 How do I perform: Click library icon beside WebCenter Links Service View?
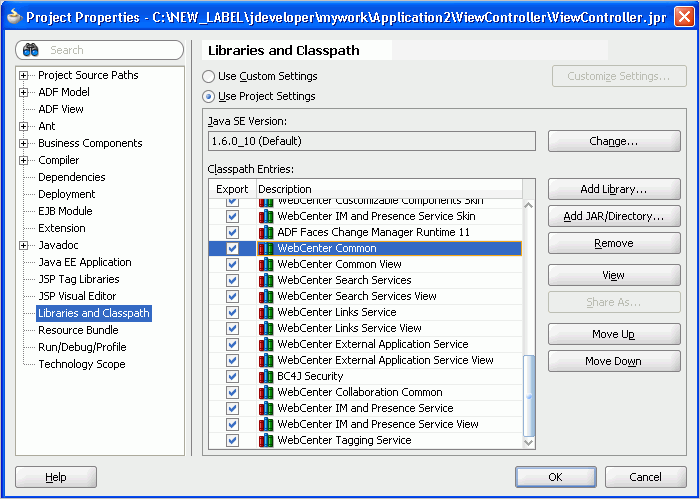266,329
